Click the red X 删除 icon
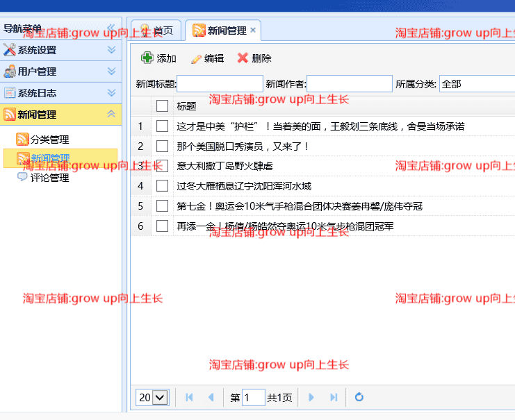 click(x=243, y=58)
